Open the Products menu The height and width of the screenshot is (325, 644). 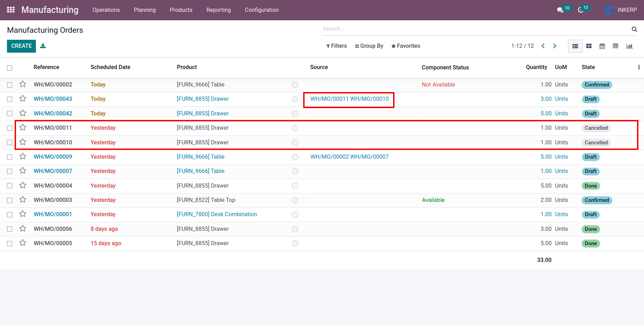181,10
